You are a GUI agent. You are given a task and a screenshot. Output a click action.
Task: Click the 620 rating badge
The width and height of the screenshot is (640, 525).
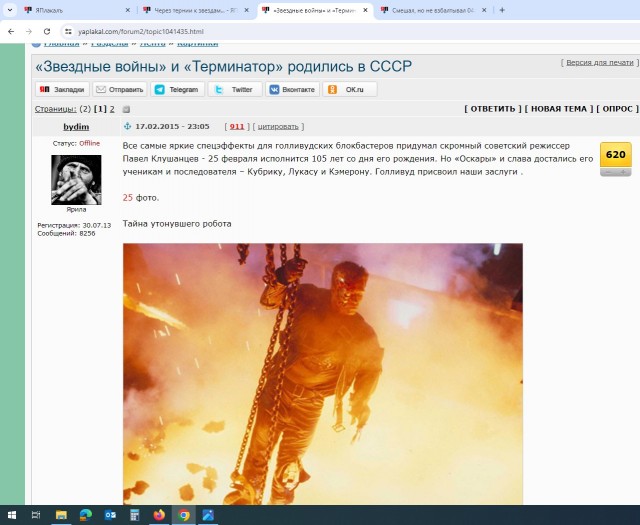(616, 154)
